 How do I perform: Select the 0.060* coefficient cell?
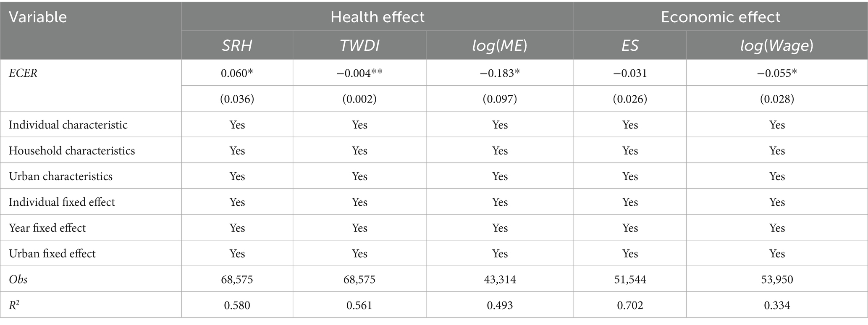click(237, 73)
